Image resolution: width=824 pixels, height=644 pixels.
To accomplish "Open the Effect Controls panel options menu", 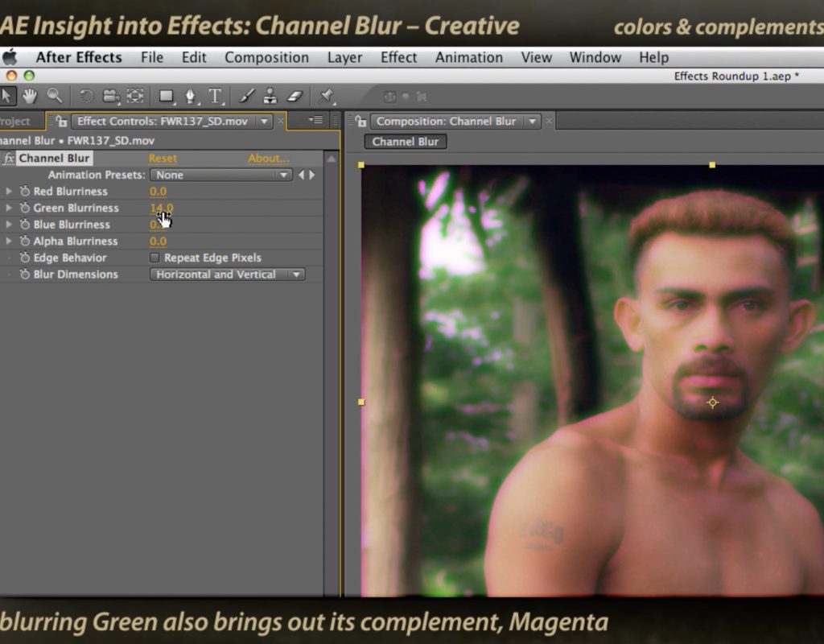I will click(x=315, y=121).
